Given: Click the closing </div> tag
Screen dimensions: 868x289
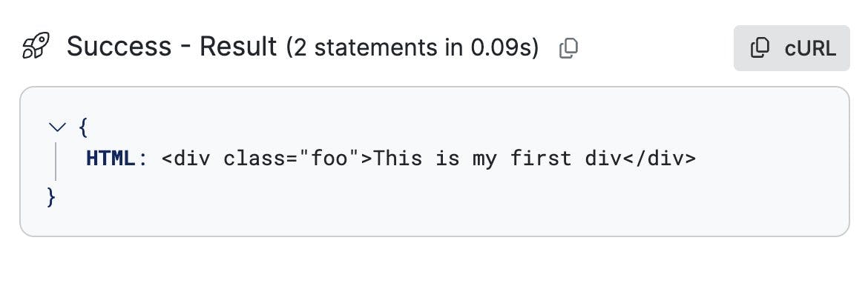Looking at the screenshot, I should [659, 159].
